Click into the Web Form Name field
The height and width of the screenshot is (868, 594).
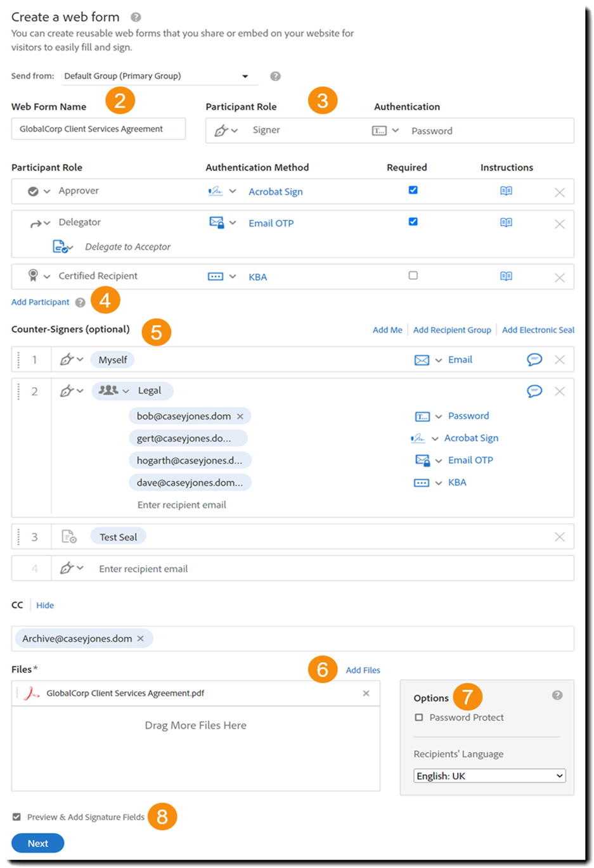[98, 129]
